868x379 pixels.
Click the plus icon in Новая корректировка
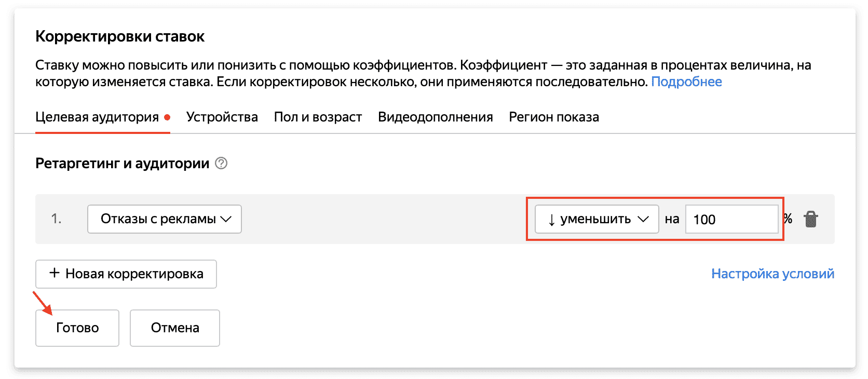click(x=55, y=273)
